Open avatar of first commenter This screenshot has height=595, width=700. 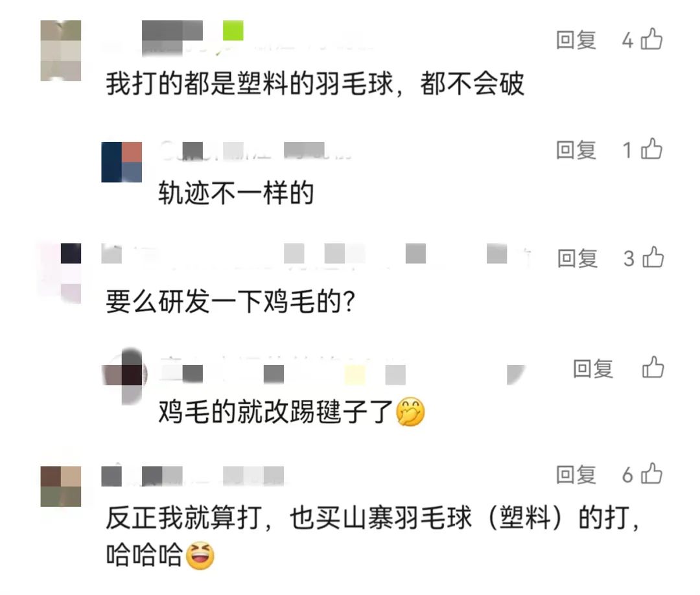(x=61, y=51)
